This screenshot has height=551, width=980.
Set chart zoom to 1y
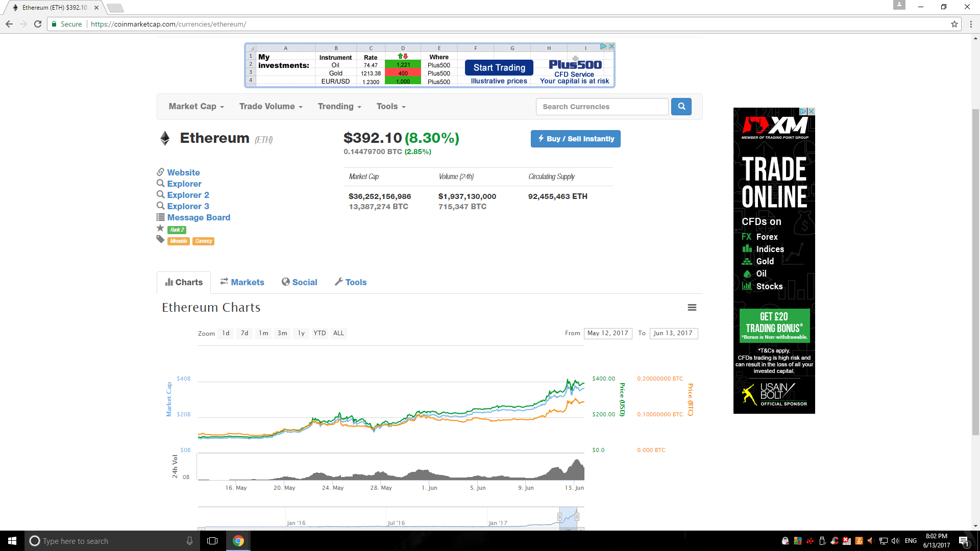point(301,333)
